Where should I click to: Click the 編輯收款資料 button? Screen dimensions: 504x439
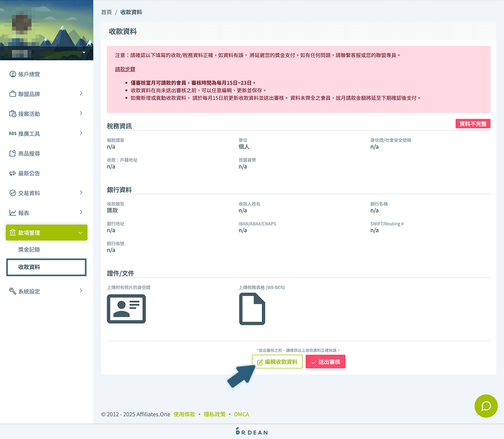click(x=277, y=362)
